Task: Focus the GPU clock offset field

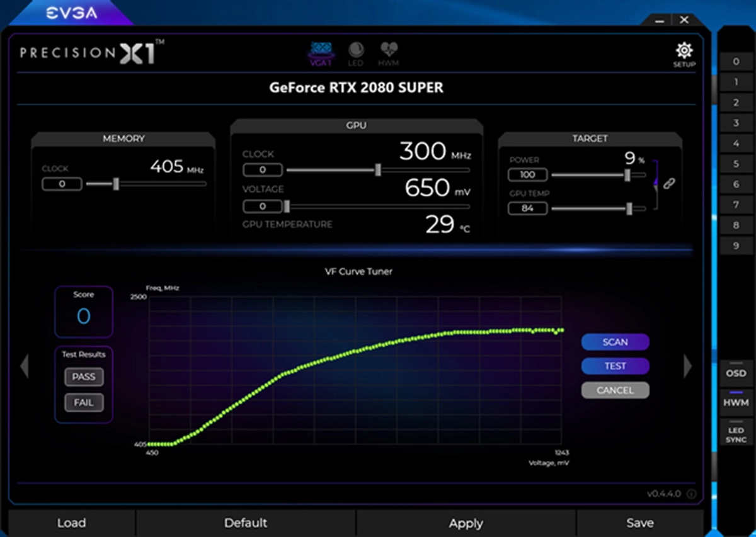Action: 263,170
